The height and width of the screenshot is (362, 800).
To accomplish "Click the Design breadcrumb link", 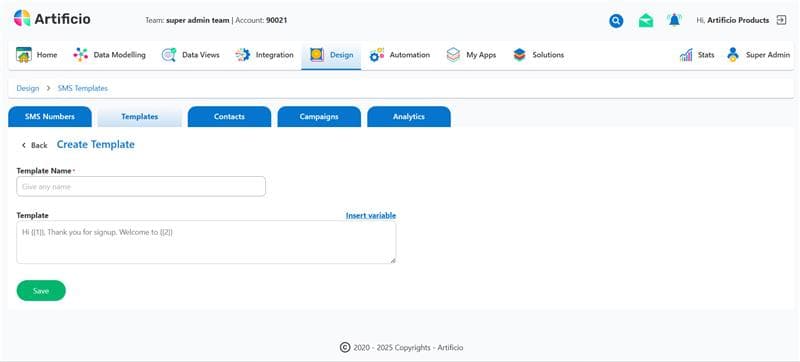I will pyautogui.click(x=28, y=88).
